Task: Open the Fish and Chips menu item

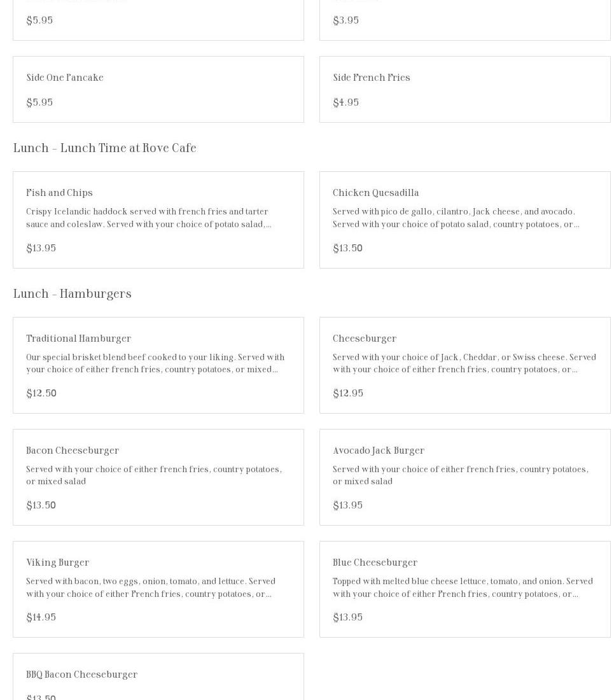Action: [x=60, y=193]
